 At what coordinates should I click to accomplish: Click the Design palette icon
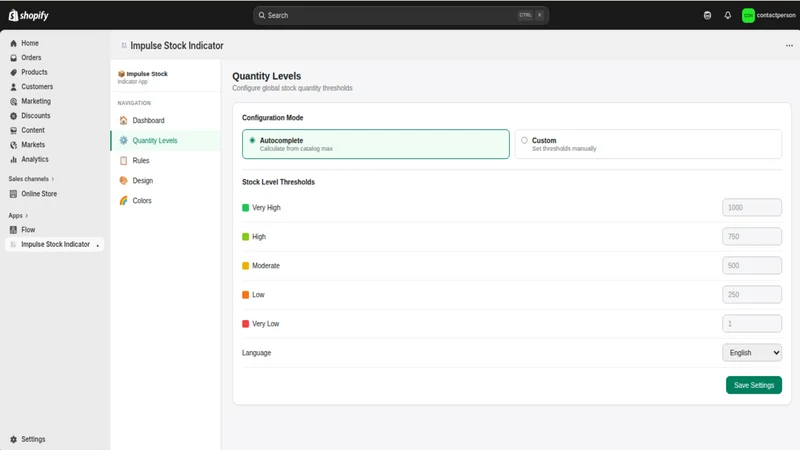click(x=123, y=181)
